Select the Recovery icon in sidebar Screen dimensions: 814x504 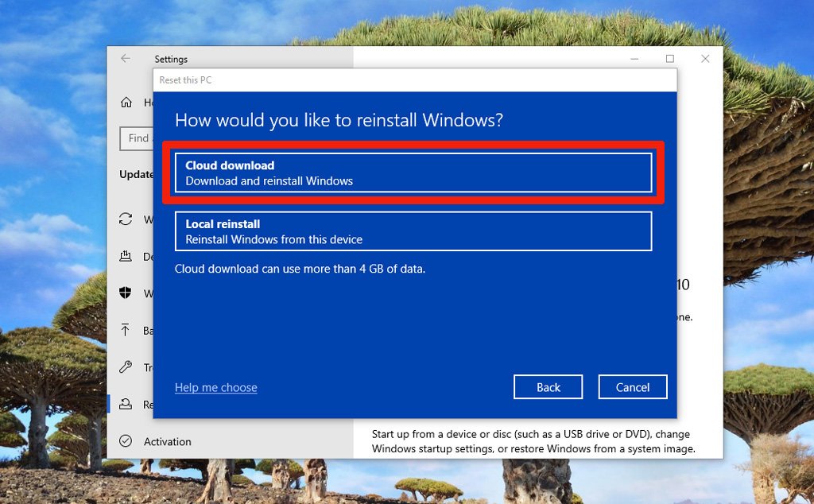coord(126,404)
